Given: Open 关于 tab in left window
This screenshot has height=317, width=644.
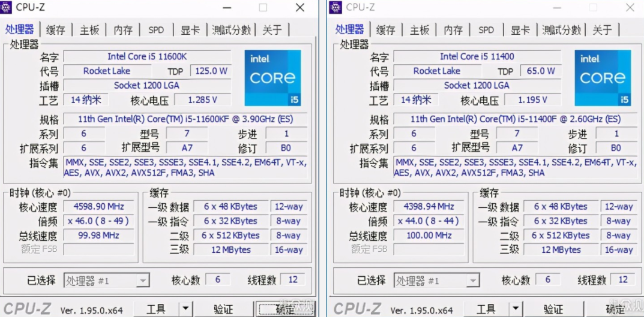Looking at the screenshot, I should click(x=272, y=29).
